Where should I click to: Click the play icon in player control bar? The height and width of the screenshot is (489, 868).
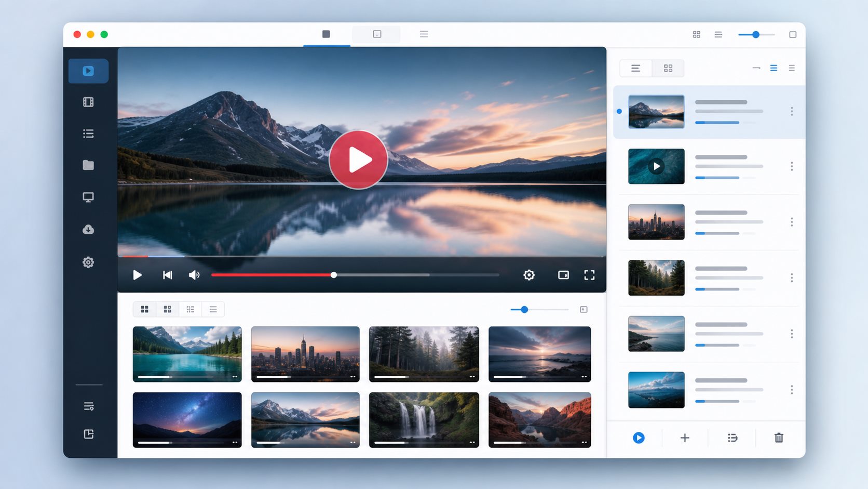click(x=137, y=275)
